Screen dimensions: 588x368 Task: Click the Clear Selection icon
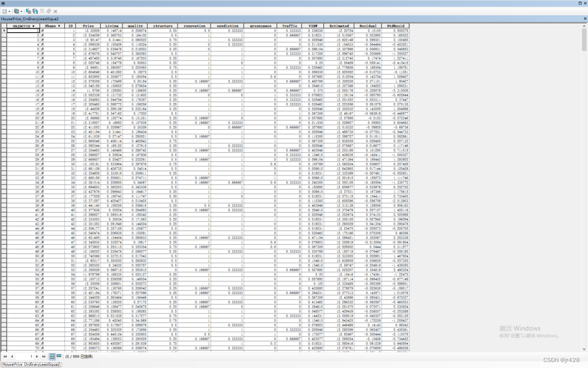point(42,11)
